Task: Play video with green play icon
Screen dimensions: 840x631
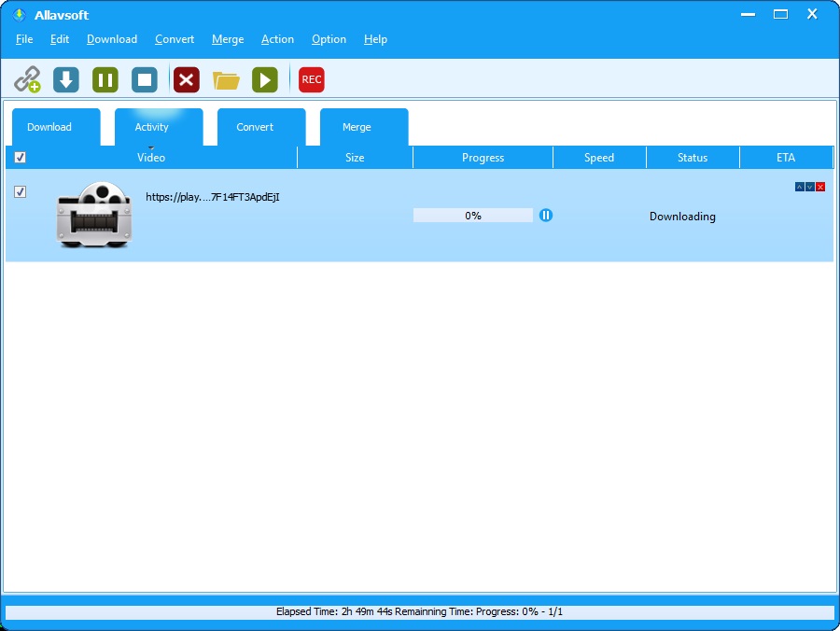Action: tap(265, 80)
